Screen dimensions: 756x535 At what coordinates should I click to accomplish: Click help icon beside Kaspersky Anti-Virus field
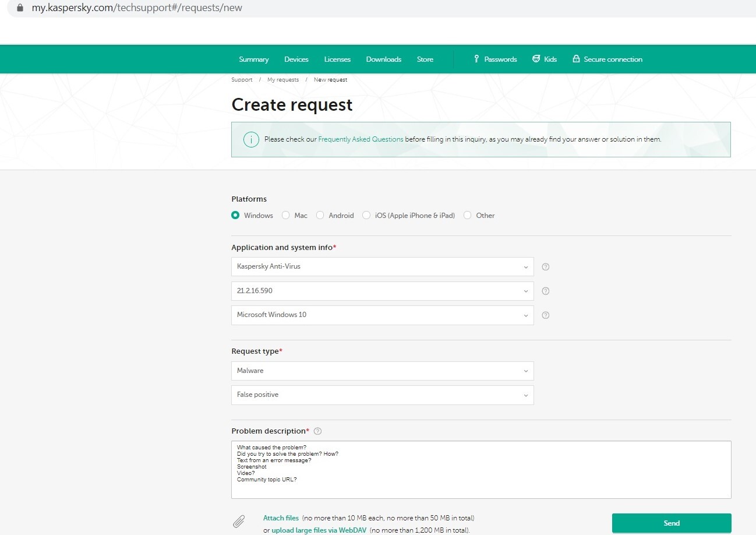tap(546, 267)
